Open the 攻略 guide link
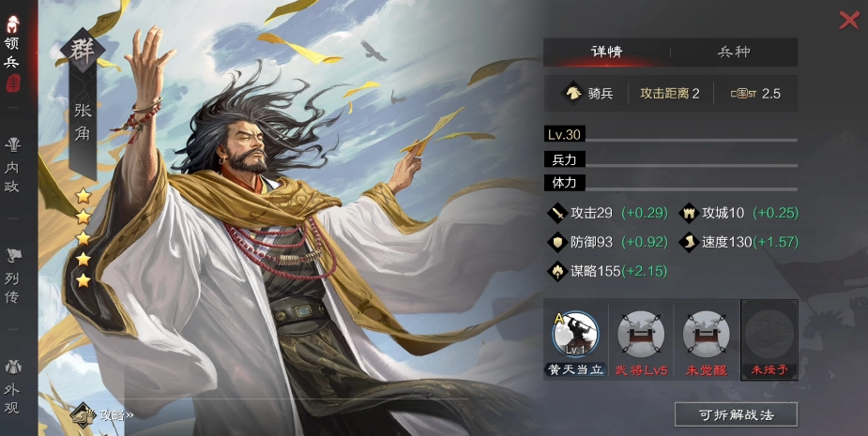This screenshot has width=868, height=436. (102, 415)
